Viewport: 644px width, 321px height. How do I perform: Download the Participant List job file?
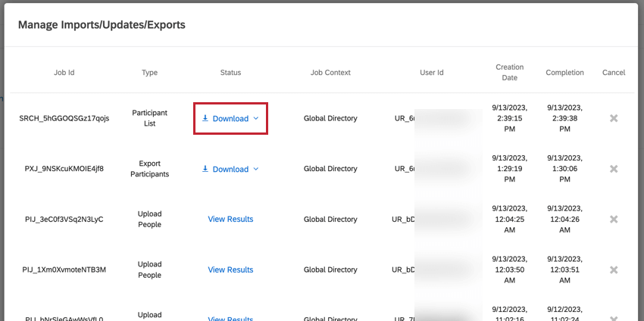230,119
